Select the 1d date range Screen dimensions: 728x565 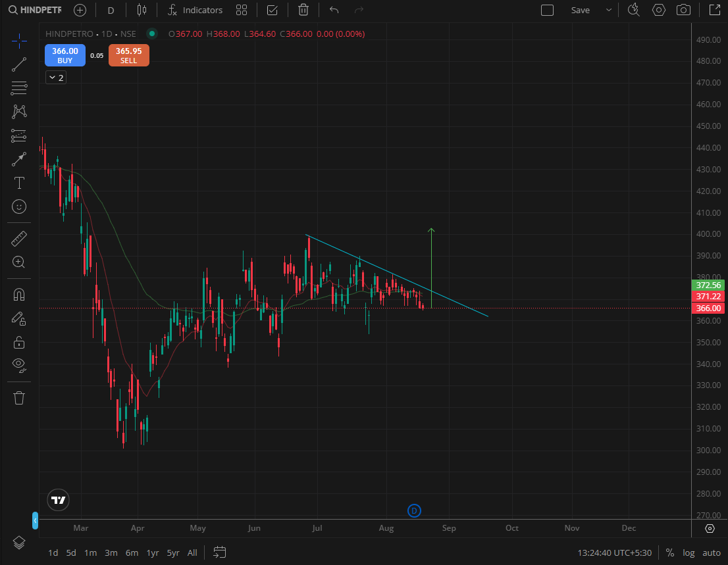53,553
